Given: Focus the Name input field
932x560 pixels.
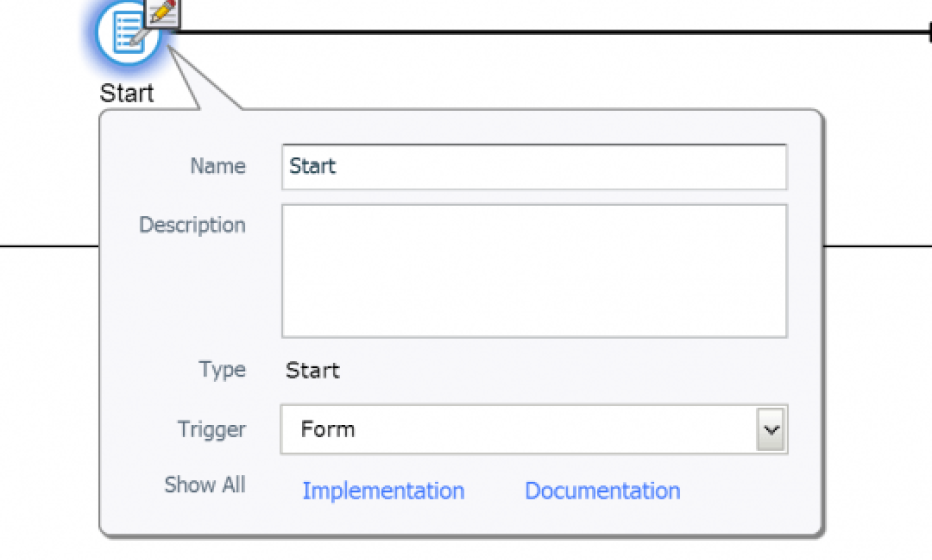Looking at the screenshot, I should point(534,166).
